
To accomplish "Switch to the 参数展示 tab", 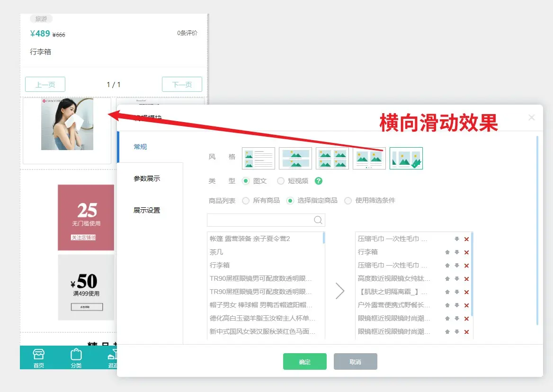I will pos(147,178).
